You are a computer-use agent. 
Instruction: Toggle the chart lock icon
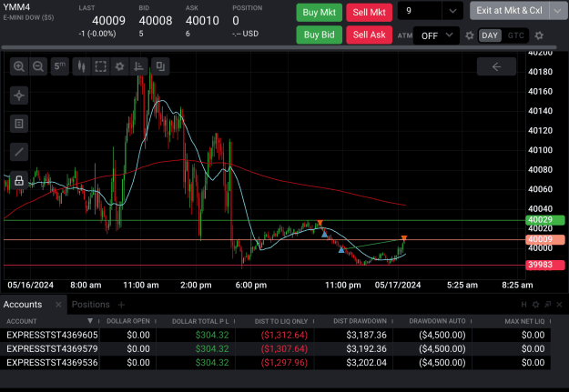(19, 180)
